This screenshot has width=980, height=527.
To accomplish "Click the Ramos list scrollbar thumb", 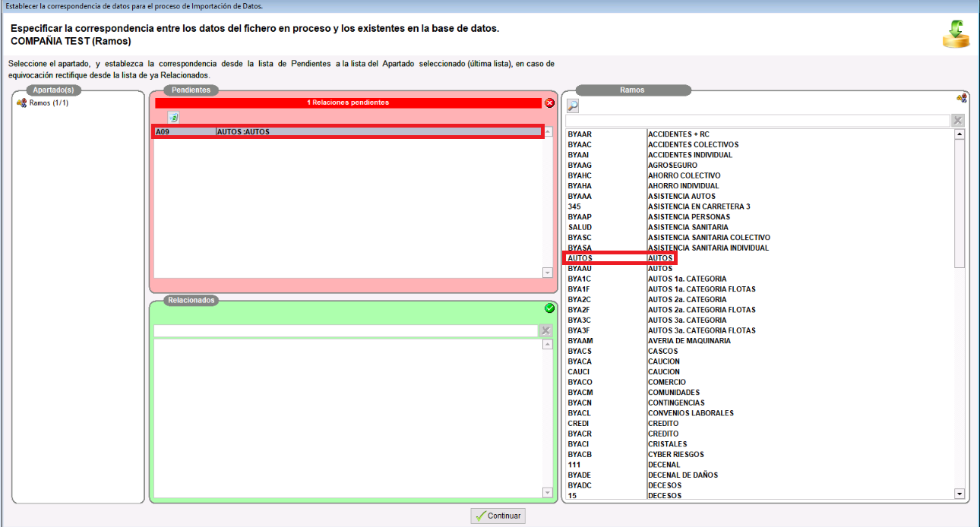I will (x=959, y=203).
